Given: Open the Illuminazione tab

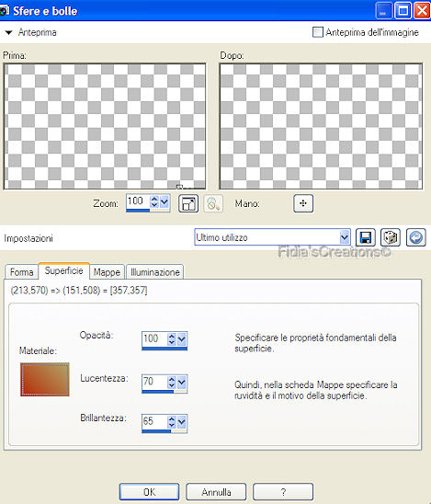Looking at the screenshot, I should [x=154, y=272].
